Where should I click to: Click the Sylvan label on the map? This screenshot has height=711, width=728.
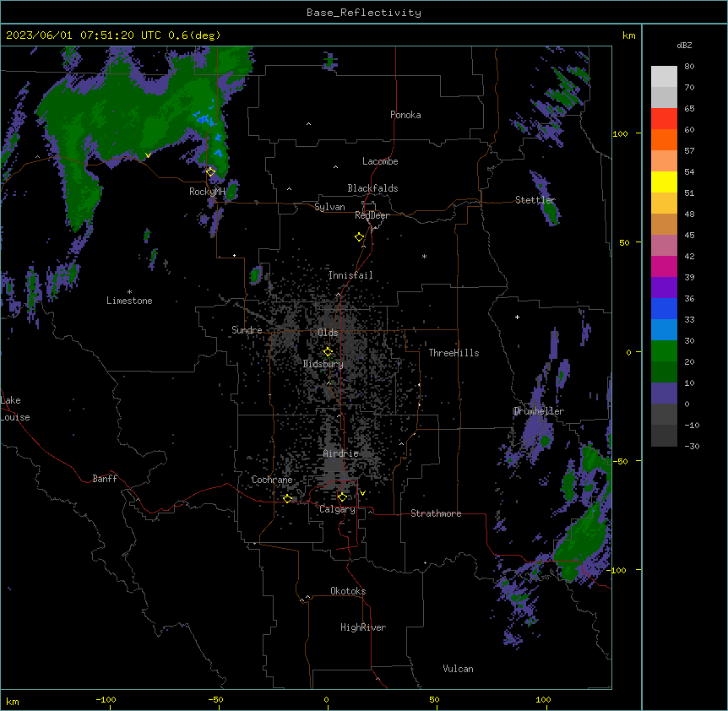click(329, 207)
